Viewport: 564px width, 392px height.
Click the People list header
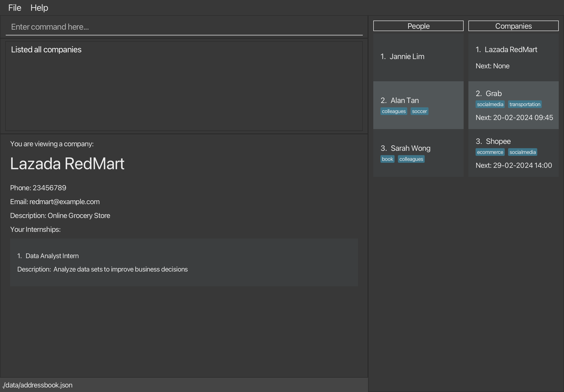click(418, 26)
